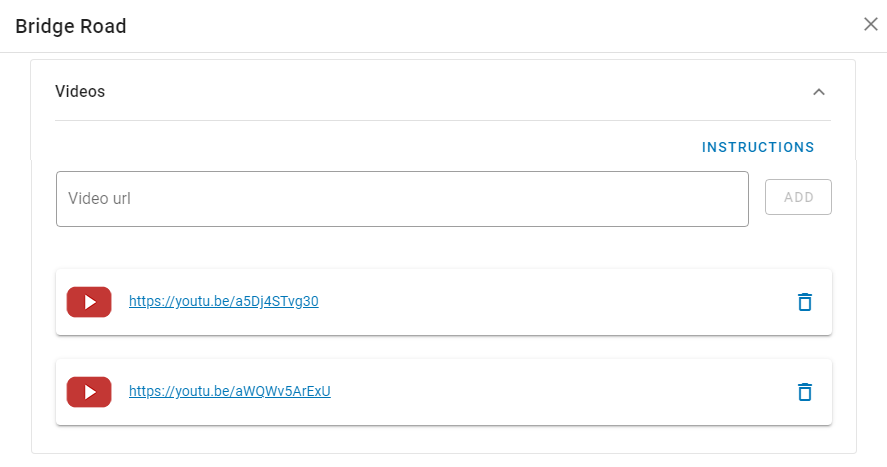Close the Bridge Road dialog

(x=871, y=24)
